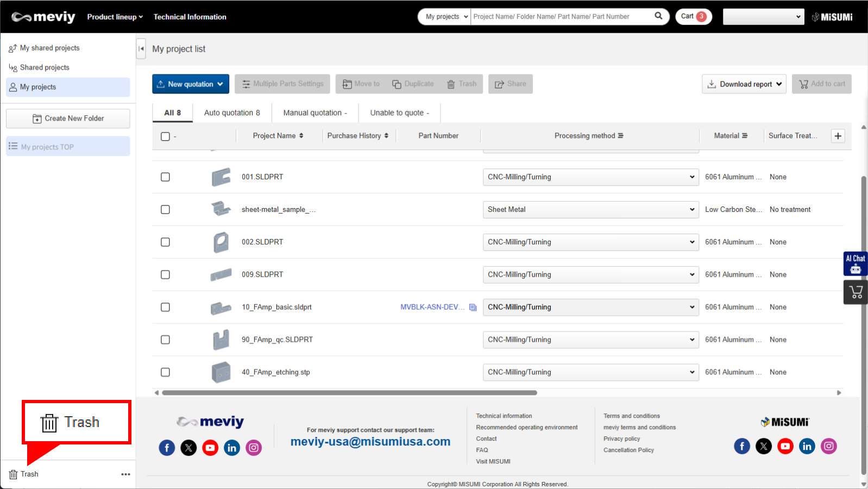Collapse the left sidebar panel arrow

pyautogui.click(x=141, y=48)
